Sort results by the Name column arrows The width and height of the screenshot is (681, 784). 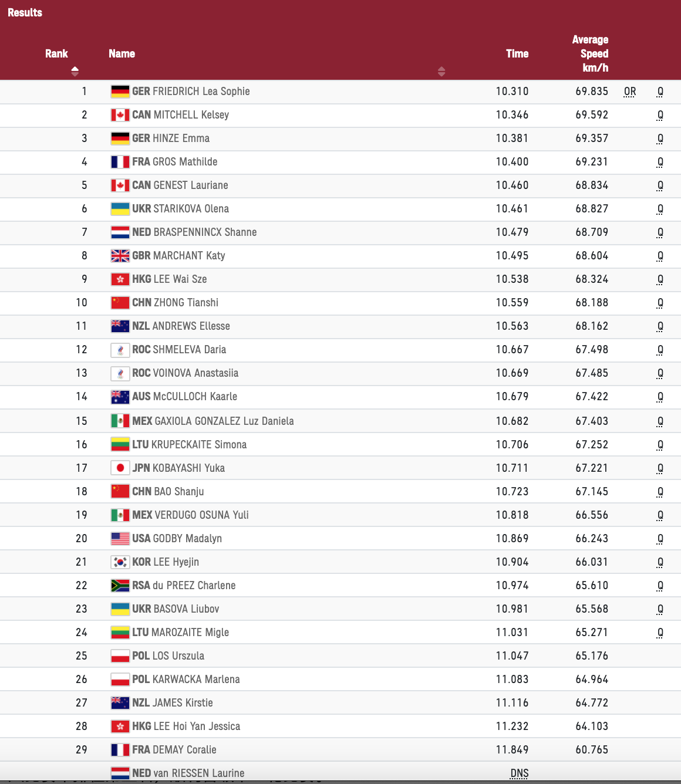[441, 72]
